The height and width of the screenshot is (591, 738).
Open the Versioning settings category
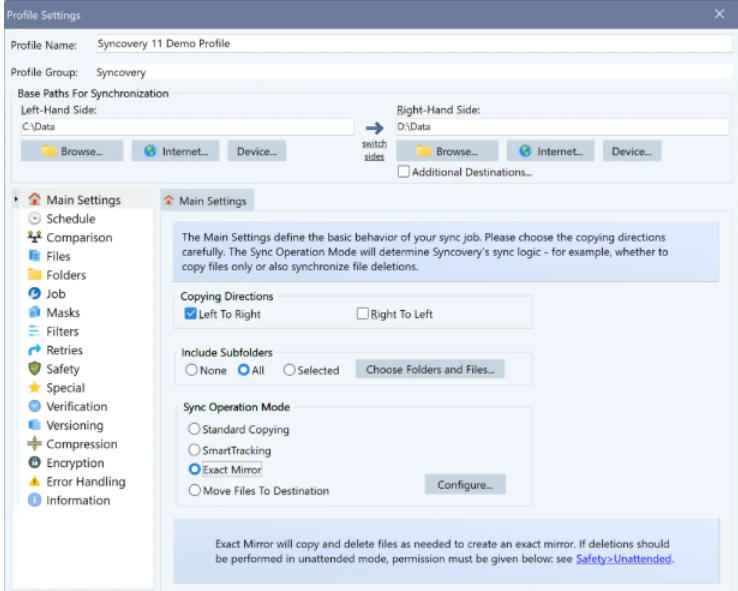(75, 425)
